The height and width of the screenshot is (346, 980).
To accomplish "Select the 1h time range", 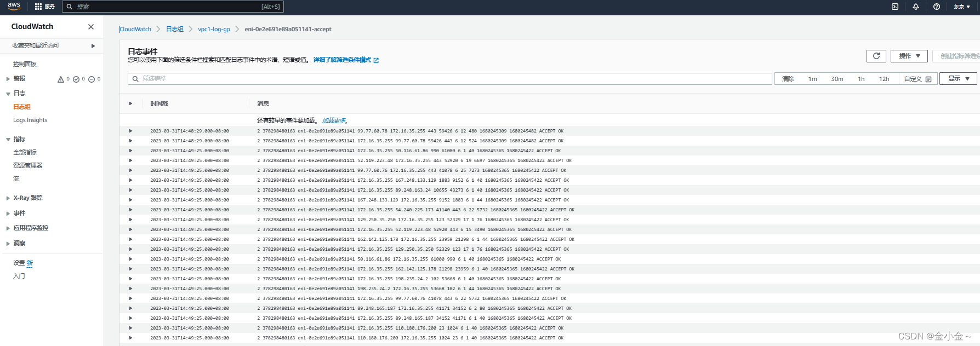I will point(861,79).
